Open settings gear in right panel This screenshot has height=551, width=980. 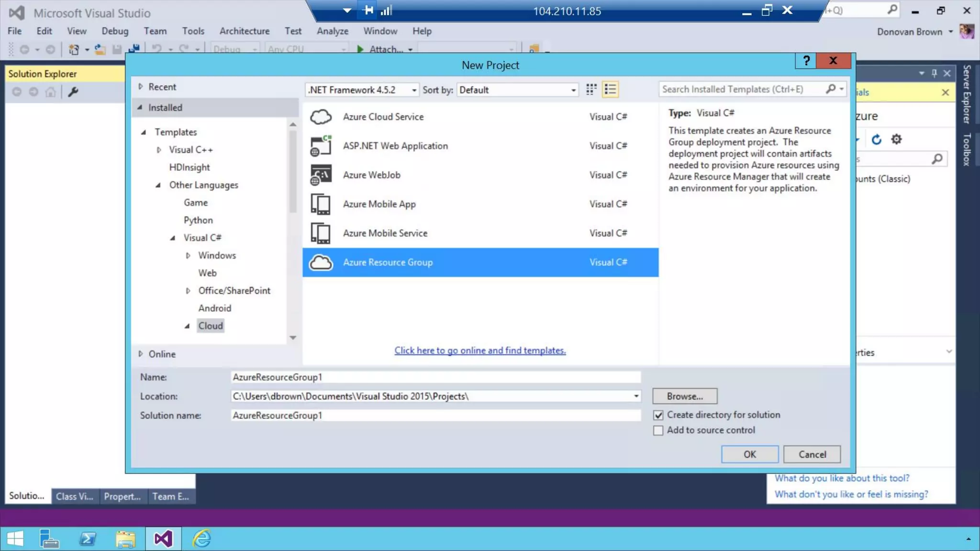[x=896, y=140]
